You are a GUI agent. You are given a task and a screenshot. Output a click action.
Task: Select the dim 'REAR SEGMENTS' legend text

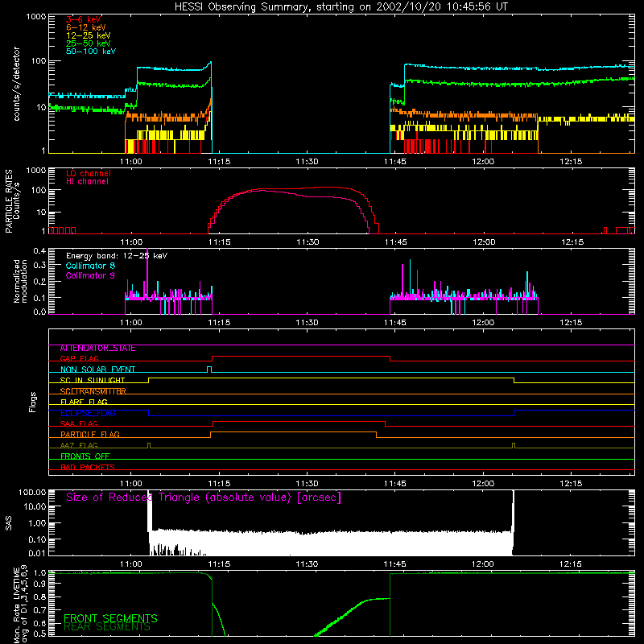[107, 626]
